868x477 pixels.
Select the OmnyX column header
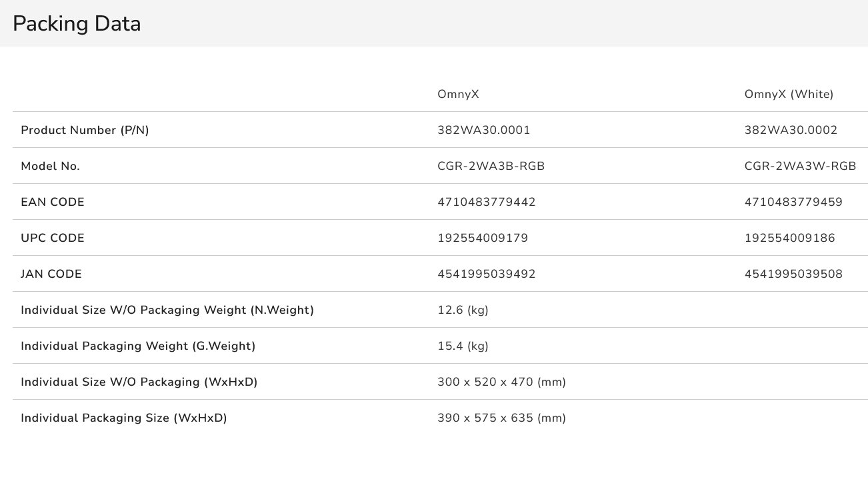click(458, 95)
